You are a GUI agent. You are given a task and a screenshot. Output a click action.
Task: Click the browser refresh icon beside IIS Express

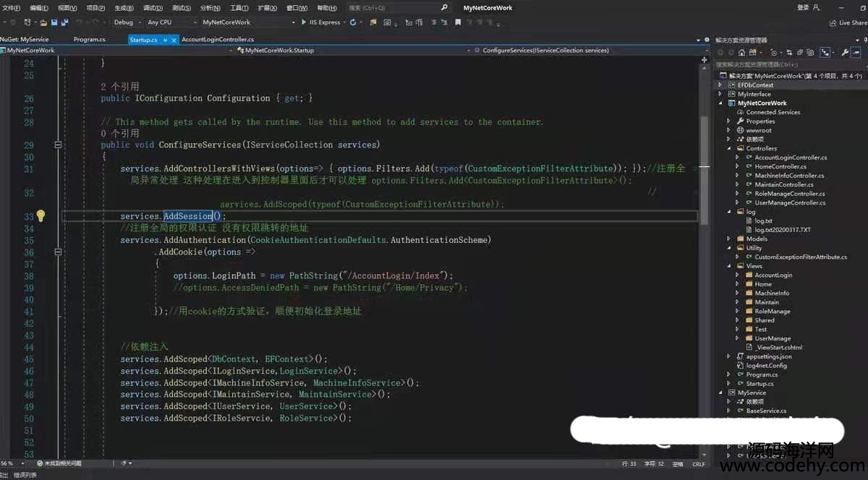[353, 22]
